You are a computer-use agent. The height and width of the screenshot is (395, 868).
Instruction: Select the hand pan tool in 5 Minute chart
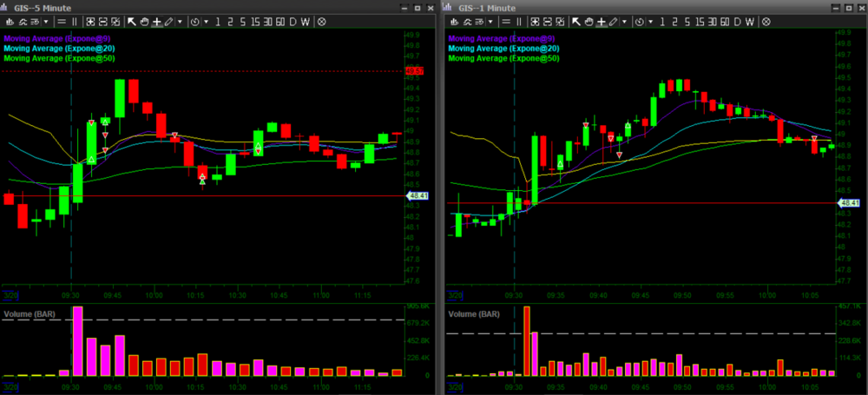(143, 21)
